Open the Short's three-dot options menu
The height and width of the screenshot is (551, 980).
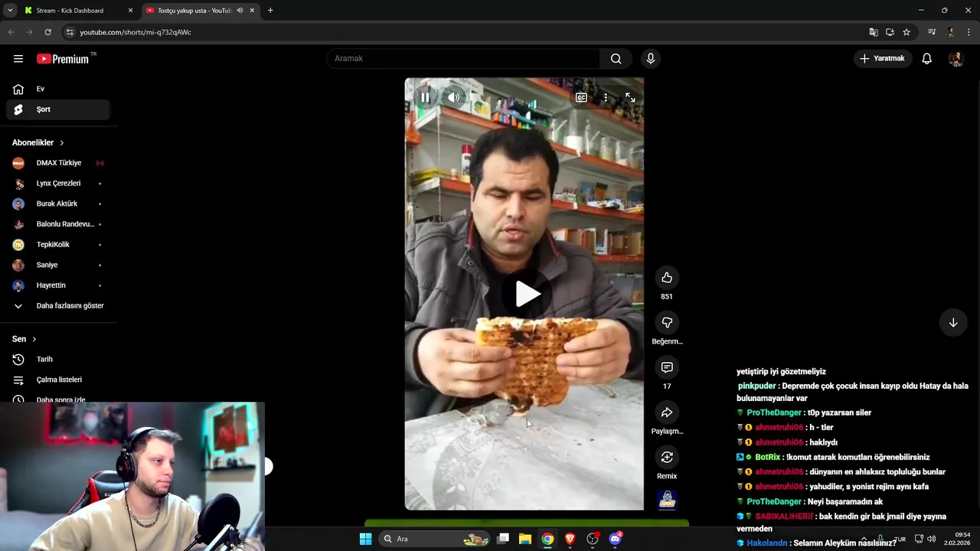pos(606,98)
